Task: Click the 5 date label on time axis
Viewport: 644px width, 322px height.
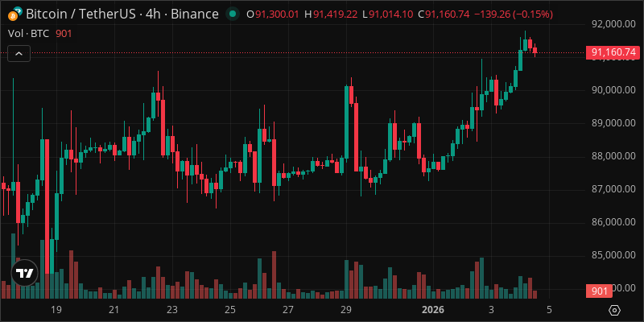Action: pos(549,310)
